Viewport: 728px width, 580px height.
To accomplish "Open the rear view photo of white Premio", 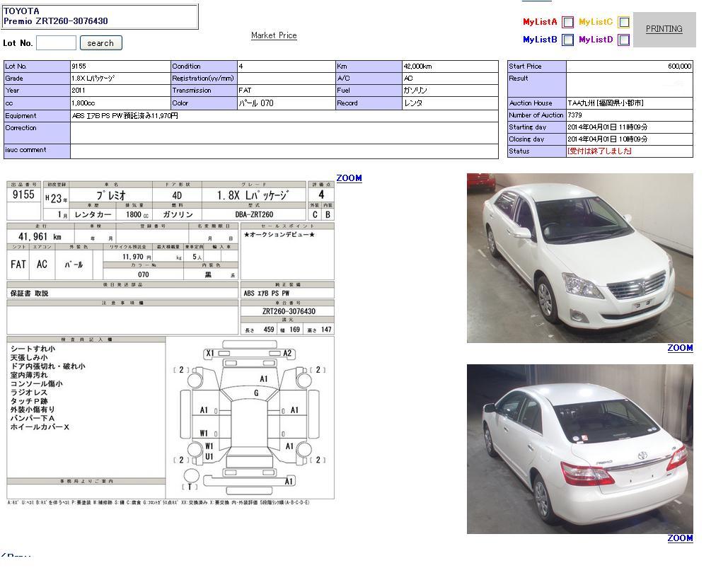I will tap(579, 449).
